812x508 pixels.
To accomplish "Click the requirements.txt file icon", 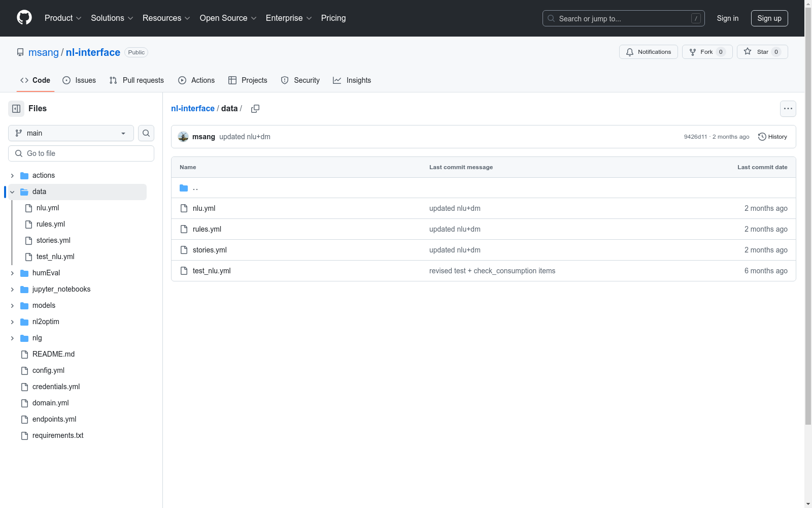I will [x=24, y=436].
